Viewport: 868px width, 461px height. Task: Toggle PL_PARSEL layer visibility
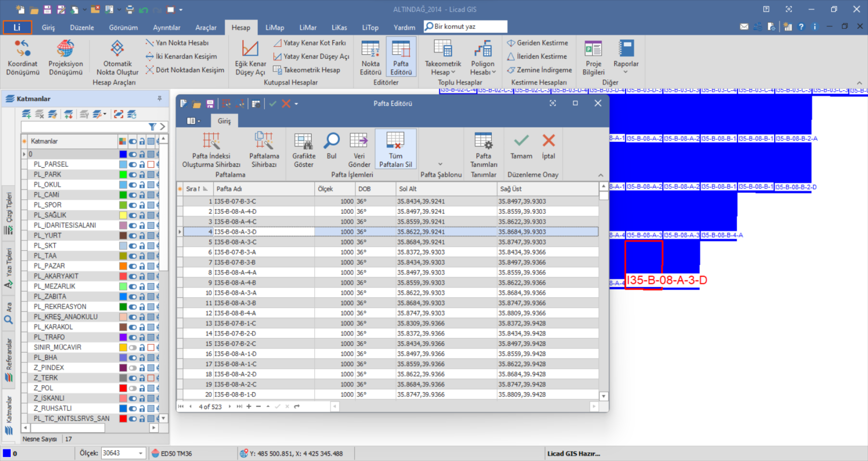(133, 164)
